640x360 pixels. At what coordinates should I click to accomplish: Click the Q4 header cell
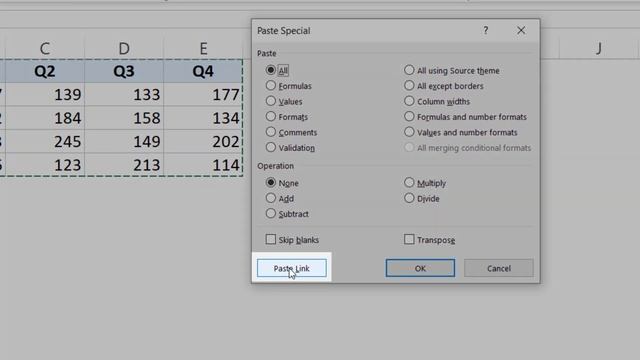click(203, 71)
